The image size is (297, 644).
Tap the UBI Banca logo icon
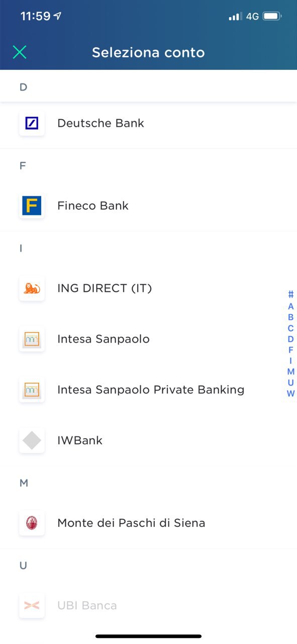coord(32,606)
